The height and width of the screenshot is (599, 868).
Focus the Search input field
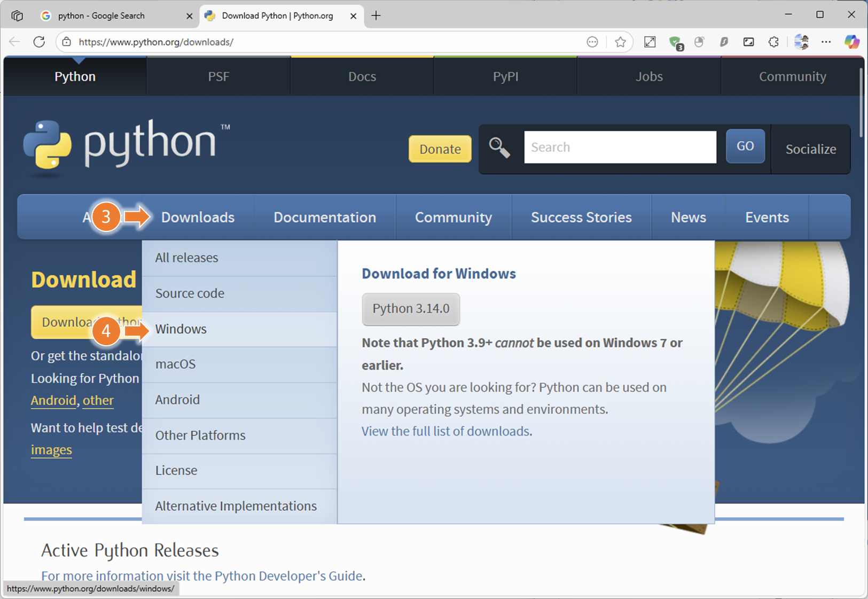tap(620, 147)
